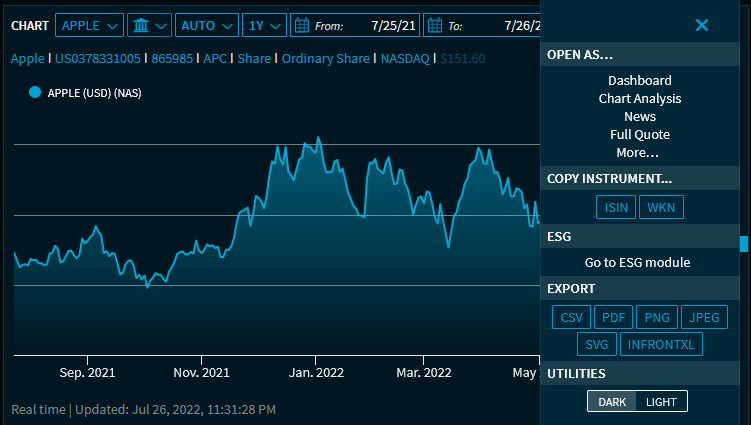Close the side panel with X icon
This screenshot has height=425, width=751.
[702, 25]
